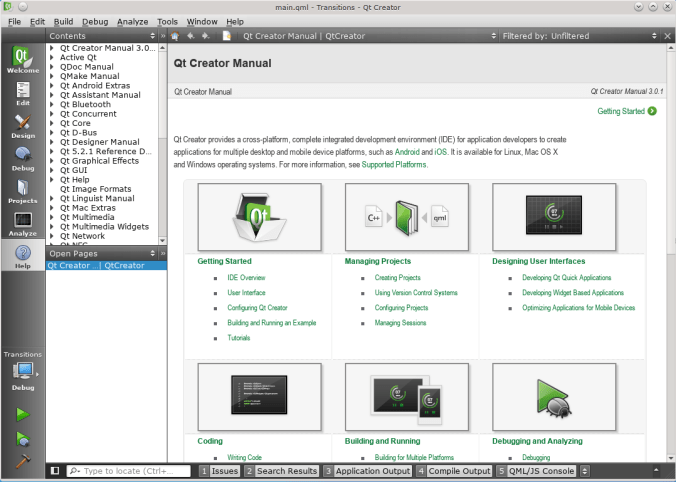Select Help mode in the sidebar
The image size is (676, 482).
pyautogui.click(x=22, y=256)
